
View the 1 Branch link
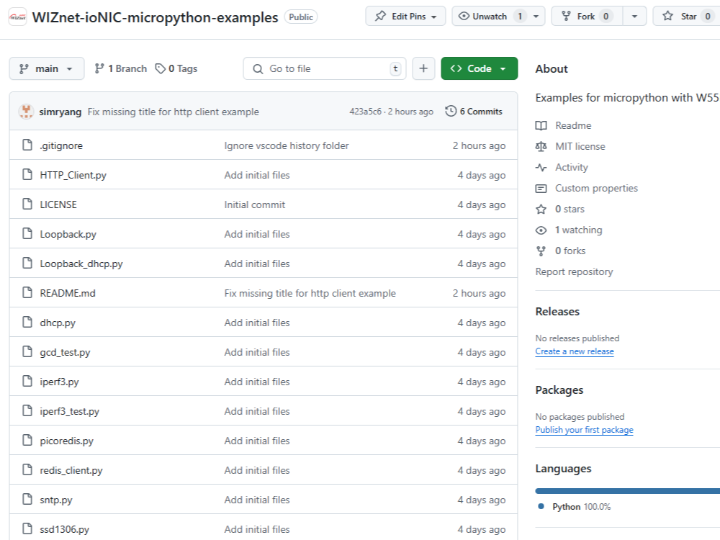[x=121, y=68]
